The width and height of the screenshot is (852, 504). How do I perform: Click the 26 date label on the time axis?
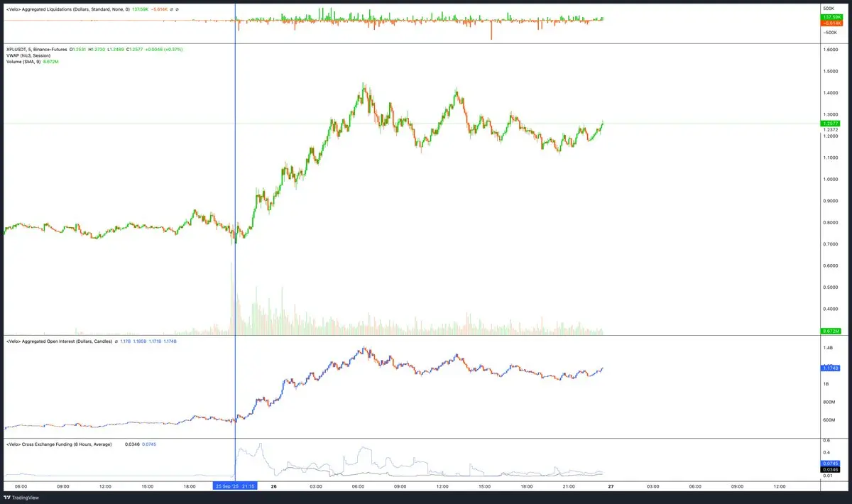pyautogui.click(x=274, y=486)
